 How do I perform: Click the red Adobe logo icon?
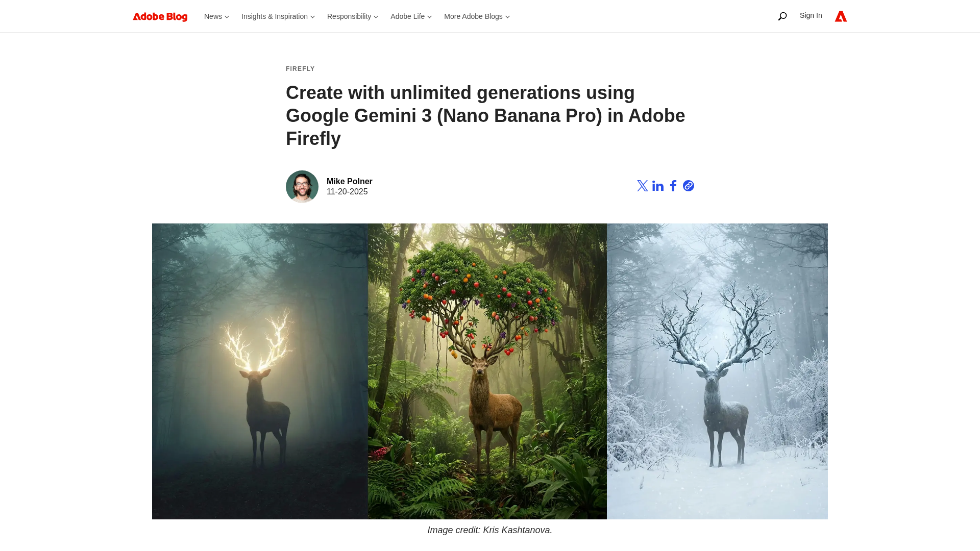tap(841, 16)
